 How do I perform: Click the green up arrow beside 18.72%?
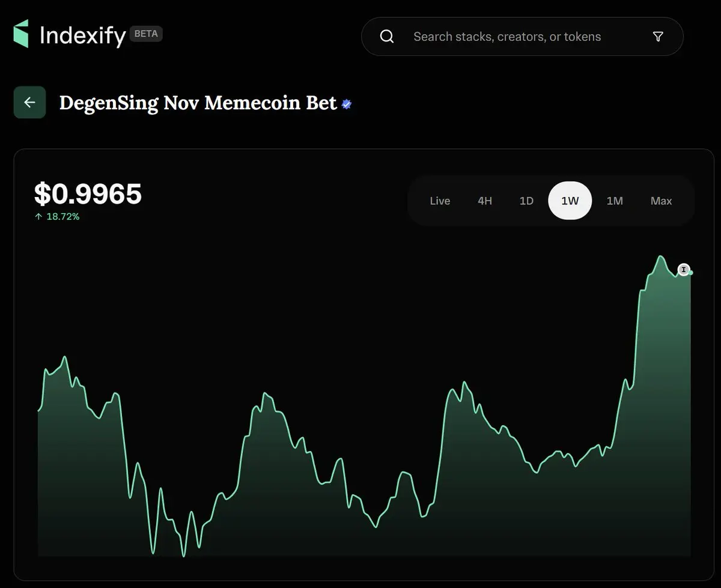pos(38,217)
